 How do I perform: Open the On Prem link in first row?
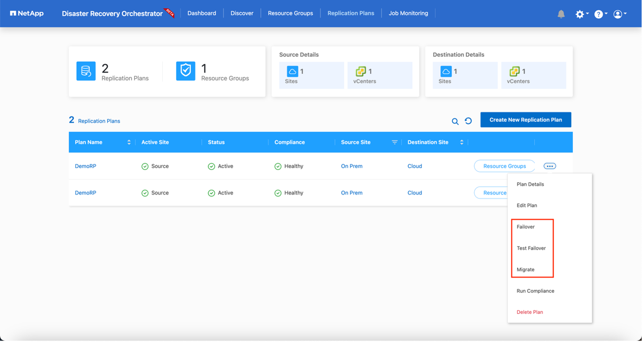352,166
